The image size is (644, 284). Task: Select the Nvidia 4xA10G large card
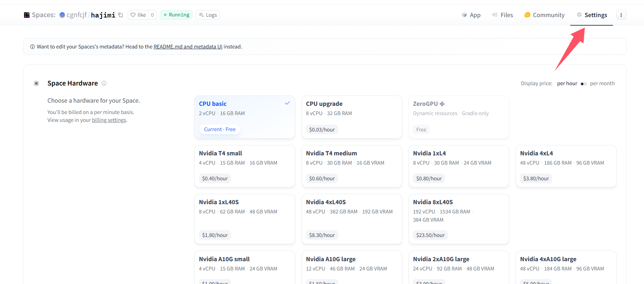point(566,267)
